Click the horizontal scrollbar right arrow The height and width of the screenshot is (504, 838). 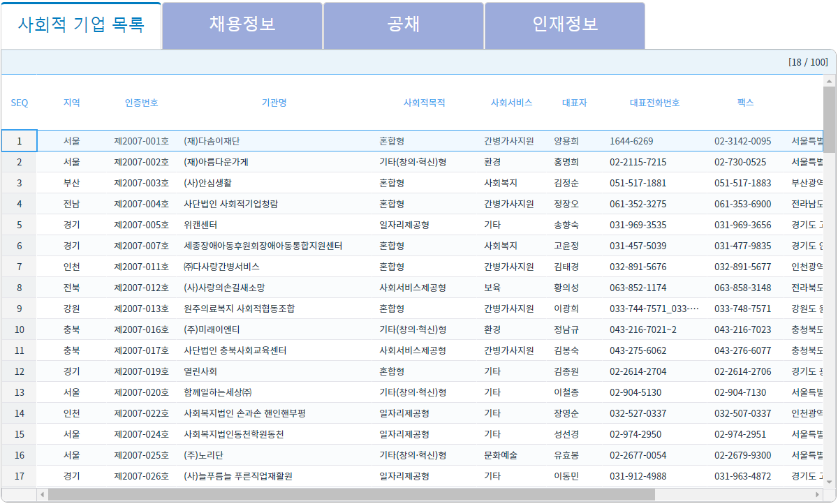pos(818,494)
